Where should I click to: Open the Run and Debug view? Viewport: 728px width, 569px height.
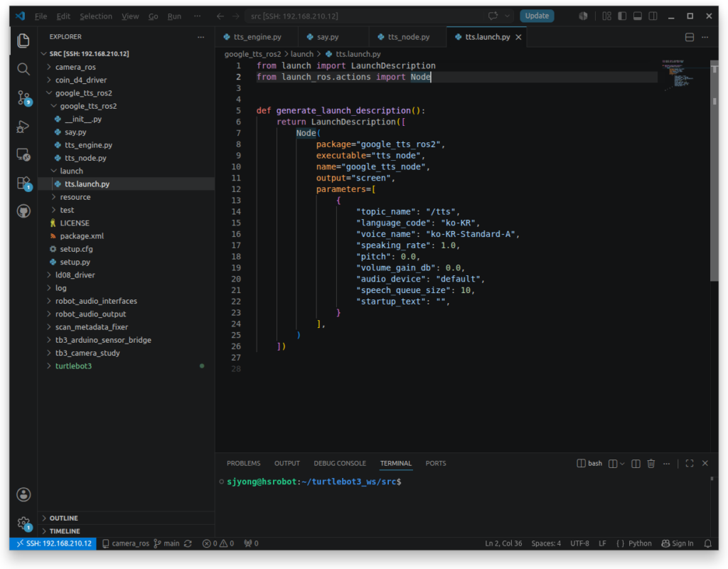(23, 127)
